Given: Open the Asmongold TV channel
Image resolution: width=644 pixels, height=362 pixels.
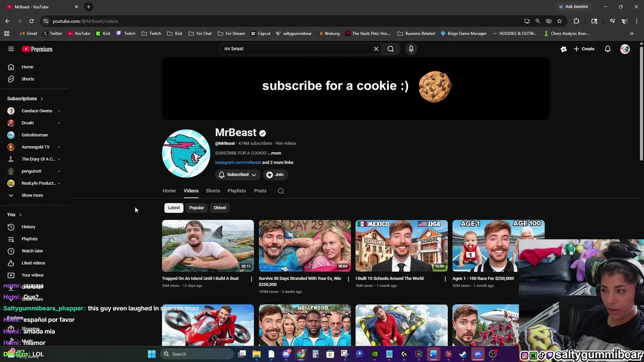Looking at the screenshot, I should [35, 147].
